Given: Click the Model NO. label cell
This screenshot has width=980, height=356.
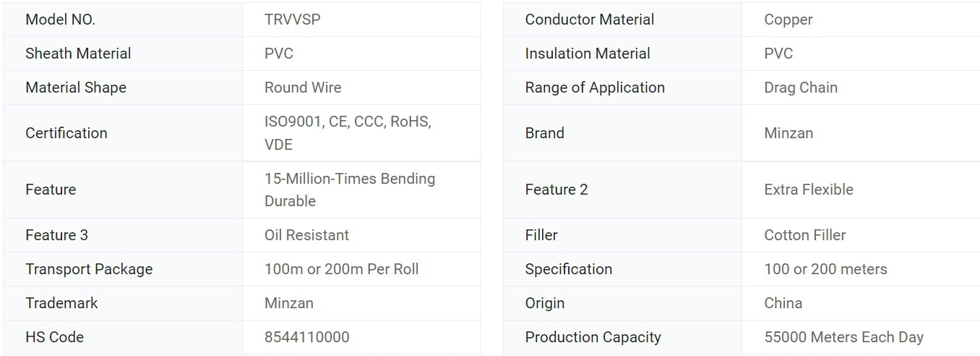Looking at the screenshot, I should pos(61,20).
